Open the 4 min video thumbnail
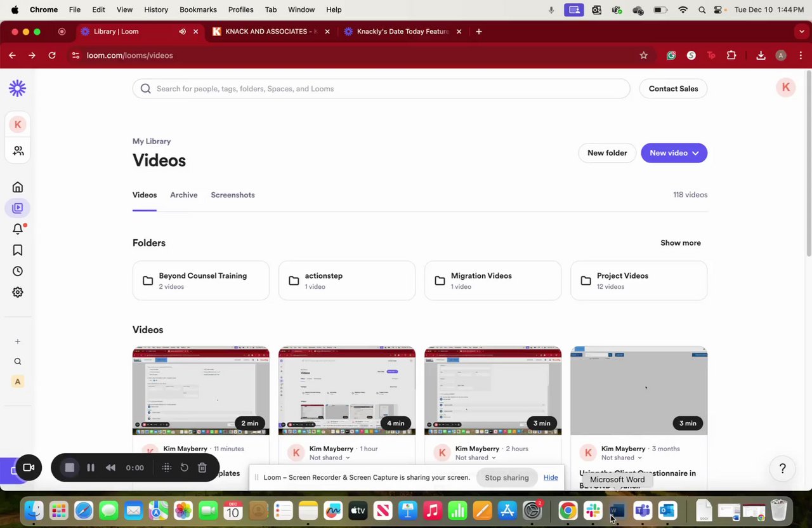The image size is (812, 528). pos(346,391)
